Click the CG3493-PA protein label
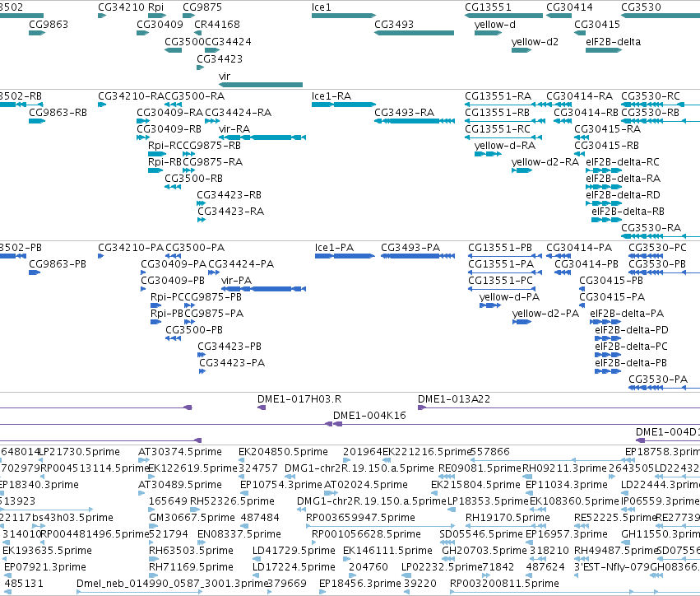 pos(410,248)
